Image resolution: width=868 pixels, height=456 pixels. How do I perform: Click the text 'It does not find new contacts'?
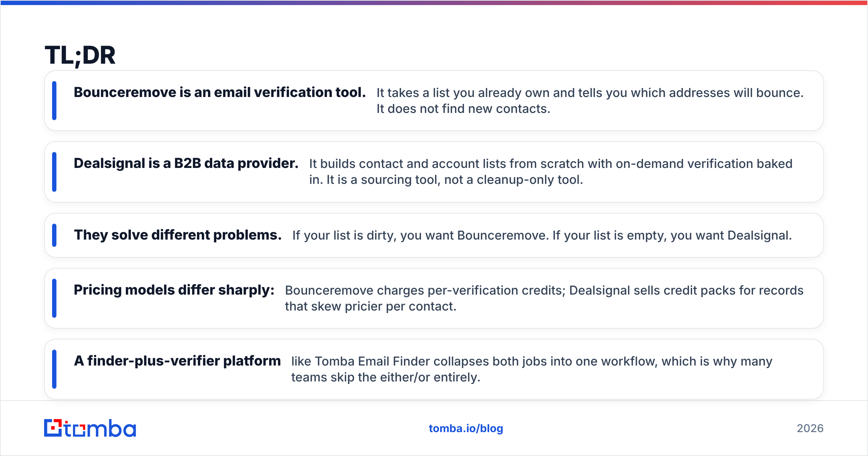tap(463, 109)
